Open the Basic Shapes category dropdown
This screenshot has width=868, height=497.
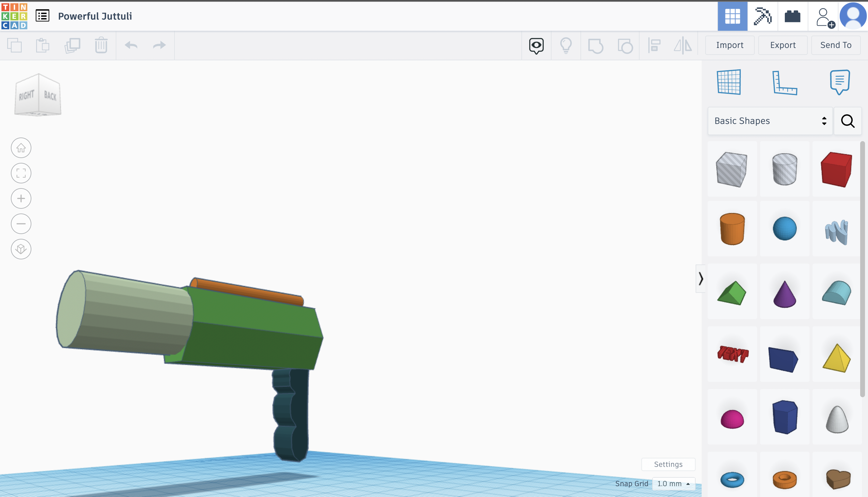[x=770, y=121]
